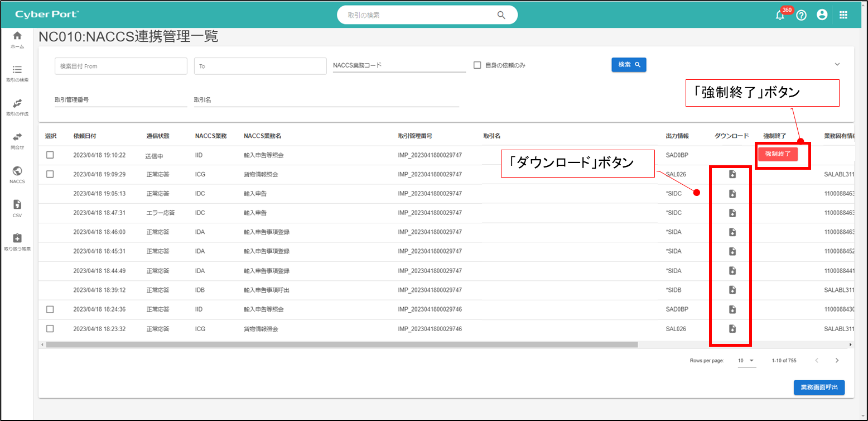Click the search magnifier icon in top bar

tap(501, 15)
